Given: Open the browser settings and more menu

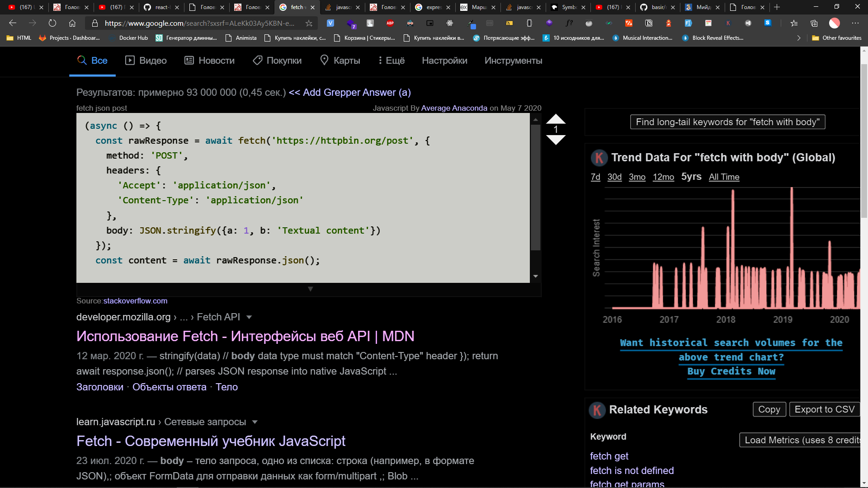Looking at the screenshot, I should 855,23.
